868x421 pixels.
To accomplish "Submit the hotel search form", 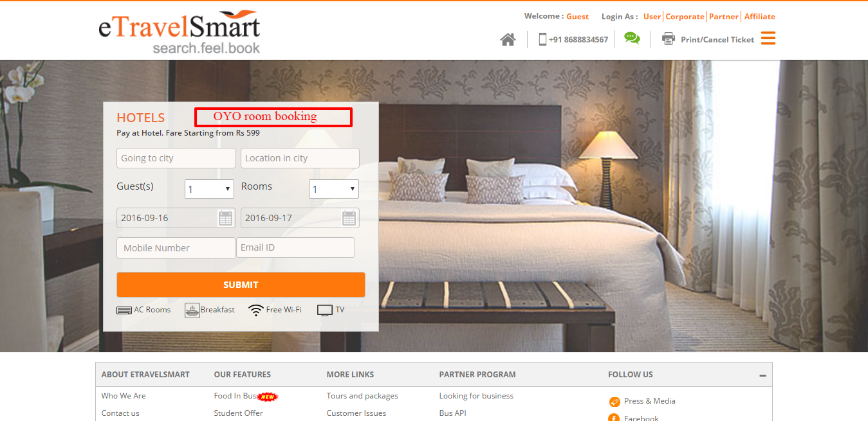I will (241, 285).
